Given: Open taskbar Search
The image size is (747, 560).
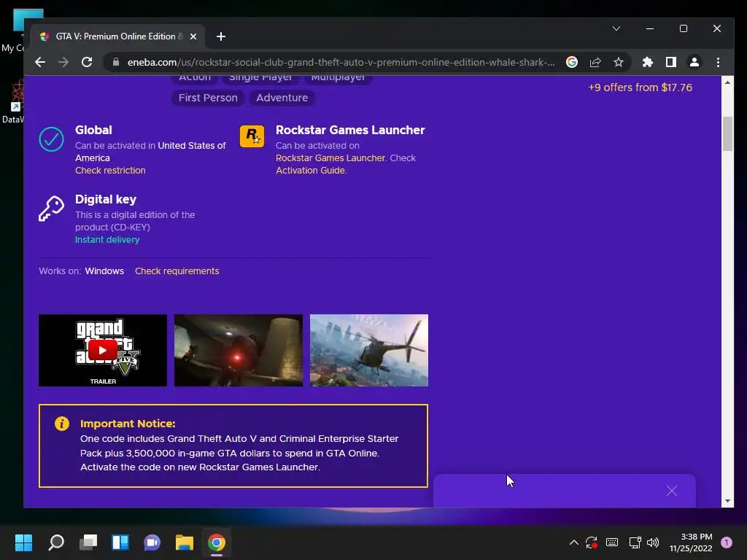Looking at the screenshot, I should click(56, 542).
